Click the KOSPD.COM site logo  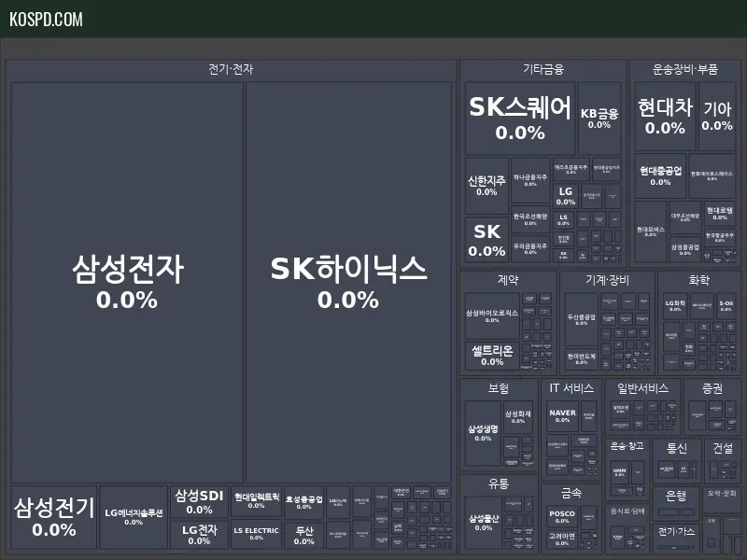pos(46,19)
